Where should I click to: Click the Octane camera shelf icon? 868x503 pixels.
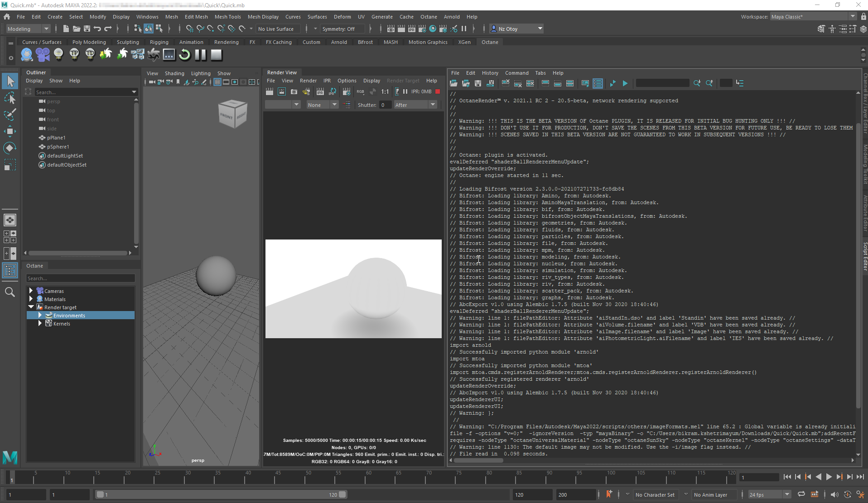click(43, 55)
